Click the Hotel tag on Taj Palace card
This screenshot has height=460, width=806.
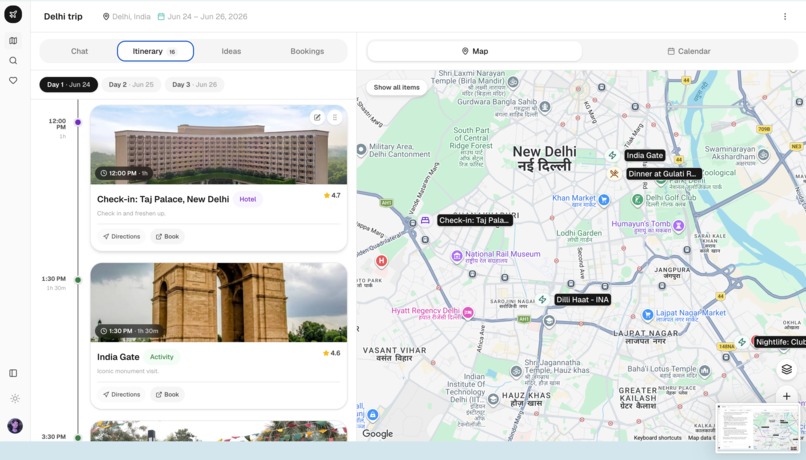[248, 199]
